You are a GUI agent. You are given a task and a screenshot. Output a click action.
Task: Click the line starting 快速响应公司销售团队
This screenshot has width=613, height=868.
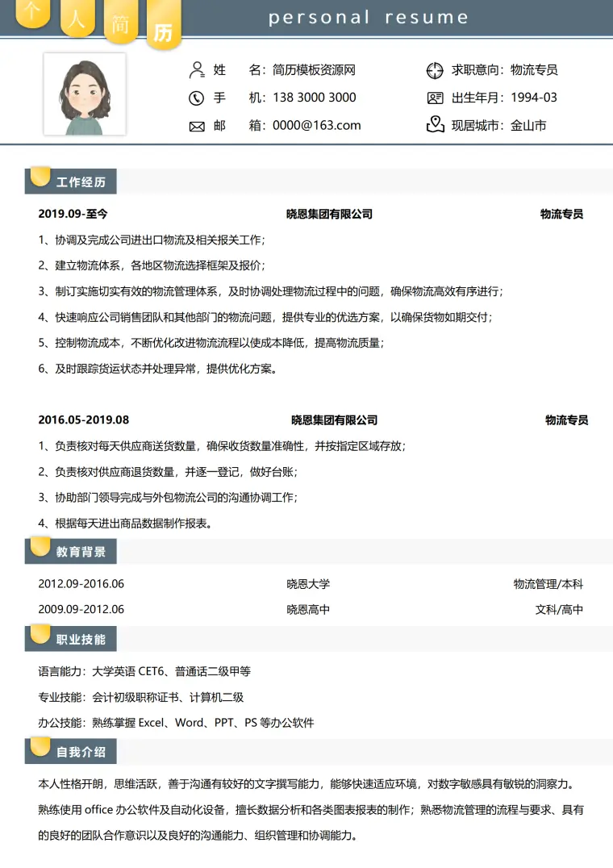265,317
